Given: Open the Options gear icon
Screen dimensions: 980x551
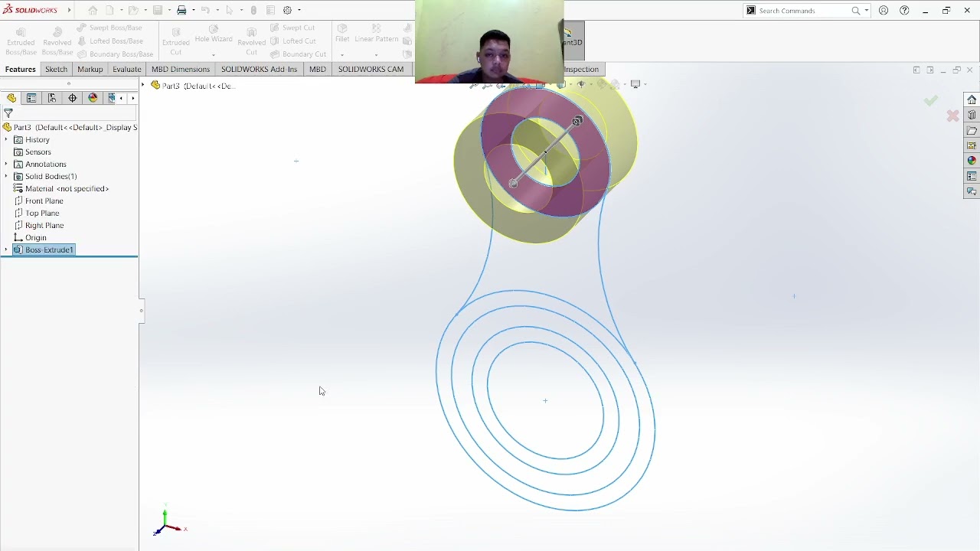Looking at the screenshot, I should 287,10.
